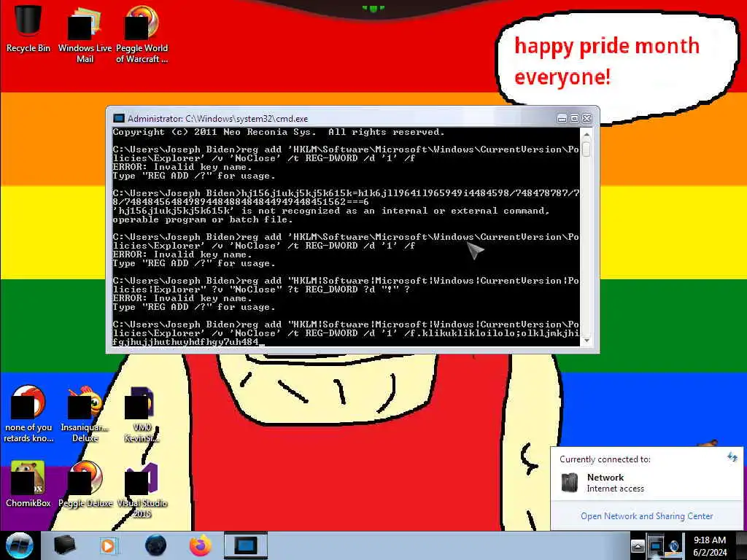Minimize the cmd.exe window

coord(562,119)
